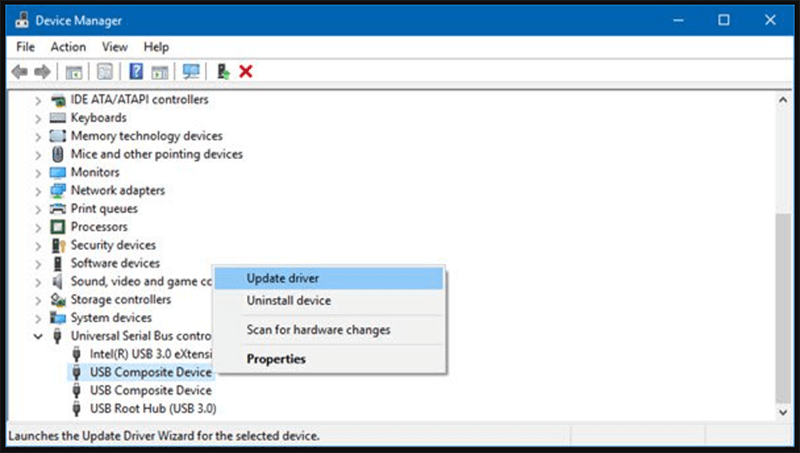Open the Help menu
This screenshot has width=800, height=453.
point(156,47)
